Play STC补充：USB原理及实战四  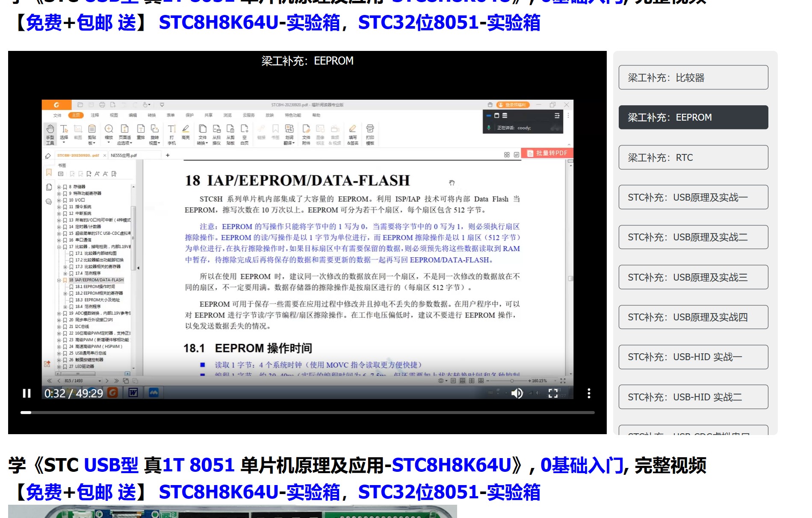coord(693,317)
